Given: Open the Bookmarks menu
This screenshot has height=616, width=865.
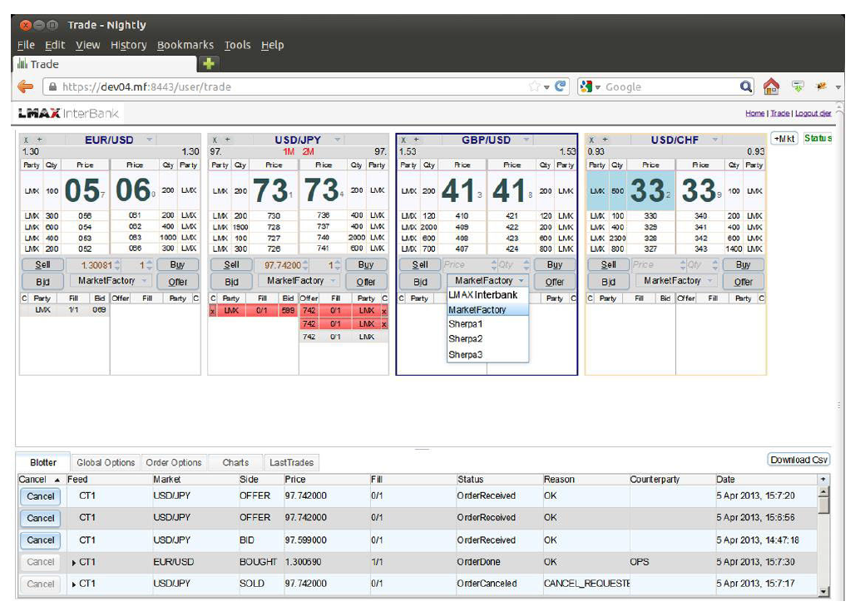Looking at the screenshot, I should tap(185, 45).
